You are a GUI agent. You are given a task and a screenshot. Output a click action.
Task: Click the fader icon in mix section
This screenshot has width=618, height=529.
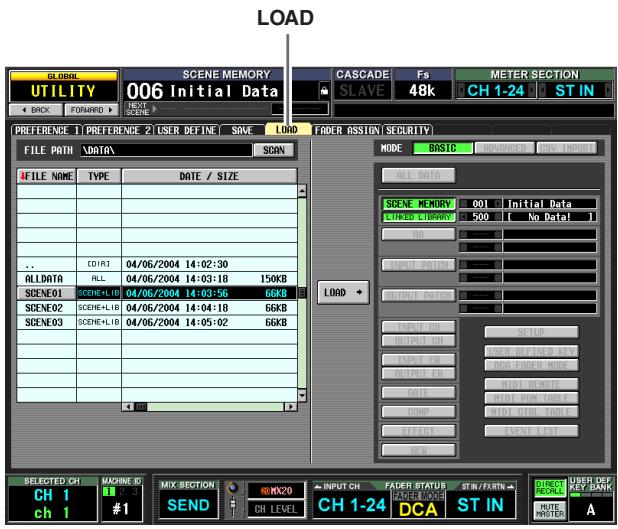[233, 506]
